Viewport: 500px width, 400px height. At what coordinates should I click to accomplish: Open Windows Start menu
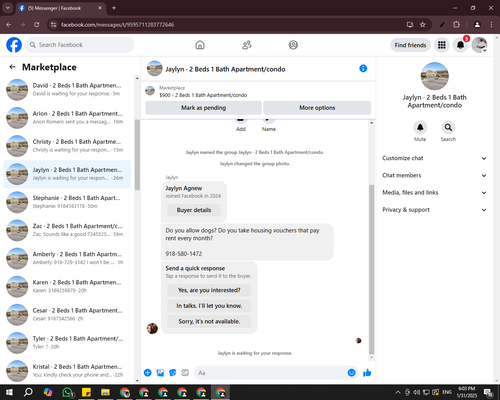pyautogui.click(x=9, y=392)
